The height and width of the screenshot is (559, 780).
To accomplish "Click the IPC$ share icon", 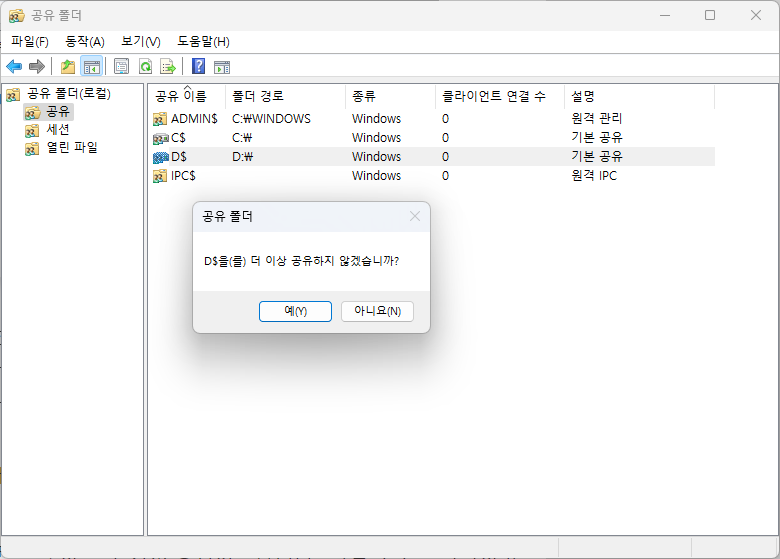I will (x=160, y=176).
